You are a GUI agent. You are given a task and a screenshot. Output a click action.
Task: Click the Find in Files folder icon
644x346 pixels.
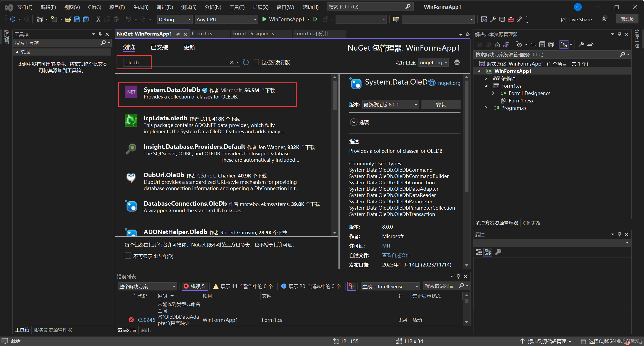[396, 19]
